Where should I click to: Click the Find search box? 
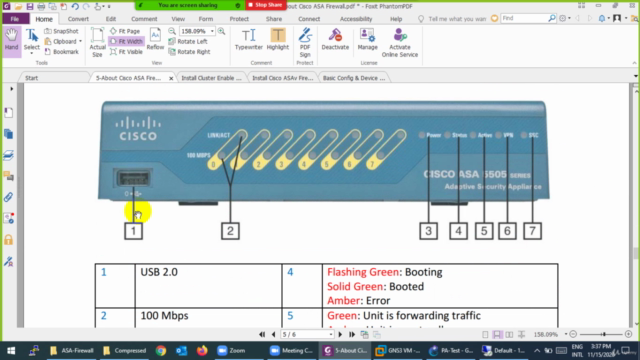[524, 18]
